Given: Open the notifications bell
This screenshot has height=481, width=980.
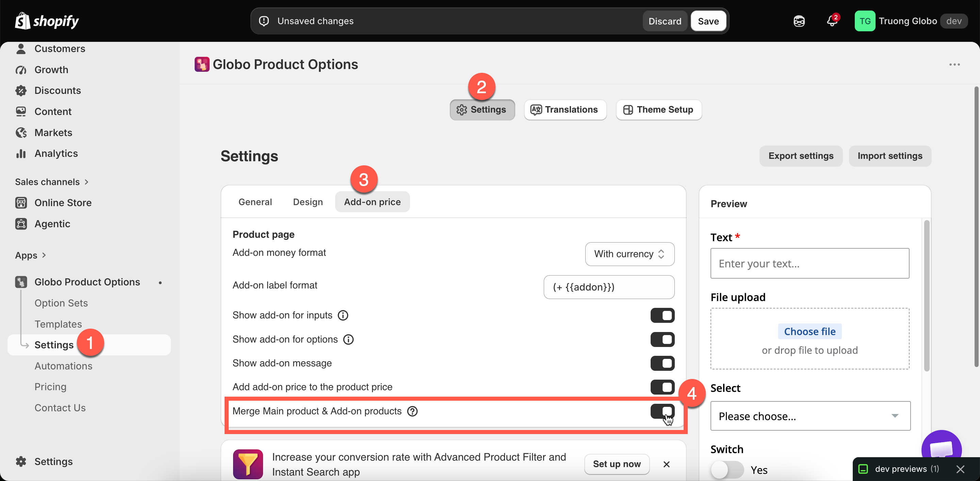Looking at the screenshot, I should point(832,21).
